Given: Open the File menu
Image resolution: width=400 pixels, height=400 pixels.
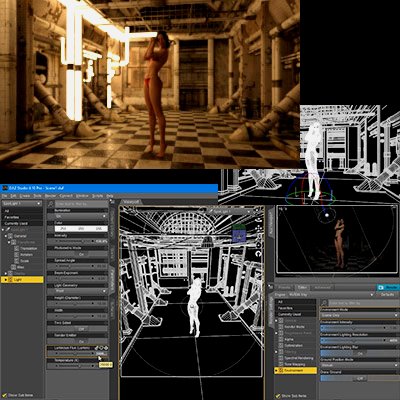Looking at the screenshot, I should (4, 196).
